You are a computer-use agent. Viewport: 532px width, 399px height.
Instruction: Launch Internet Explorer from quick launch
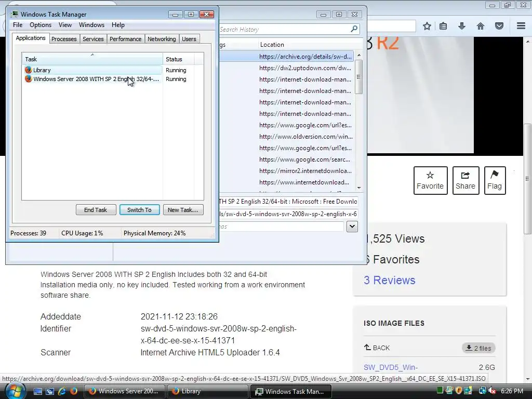pyautogui.click(x=62, y=391)
